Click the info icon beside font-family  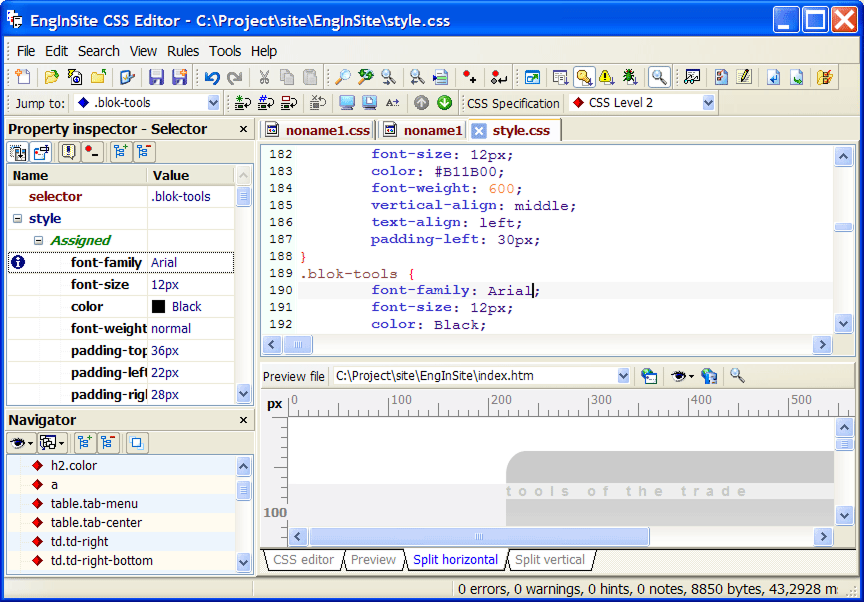pyautogui.click(x=18, y=262)
